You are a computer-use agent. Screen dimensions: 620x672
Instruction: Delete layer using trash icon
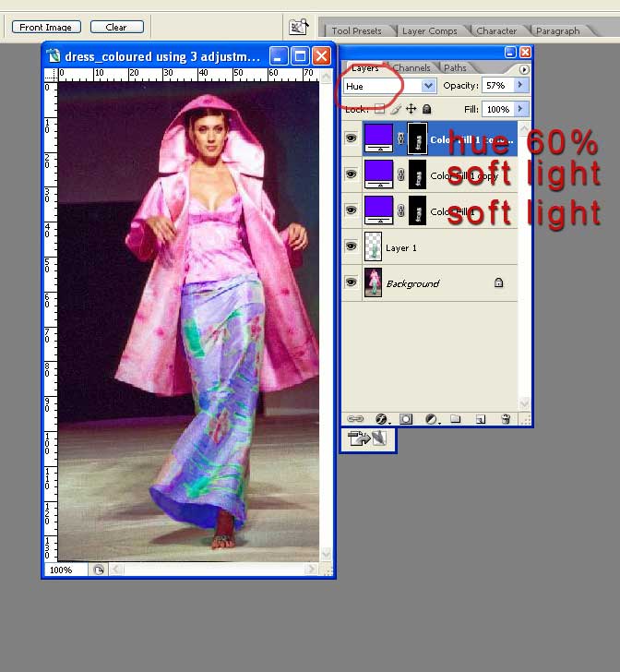tap(505, 419)
